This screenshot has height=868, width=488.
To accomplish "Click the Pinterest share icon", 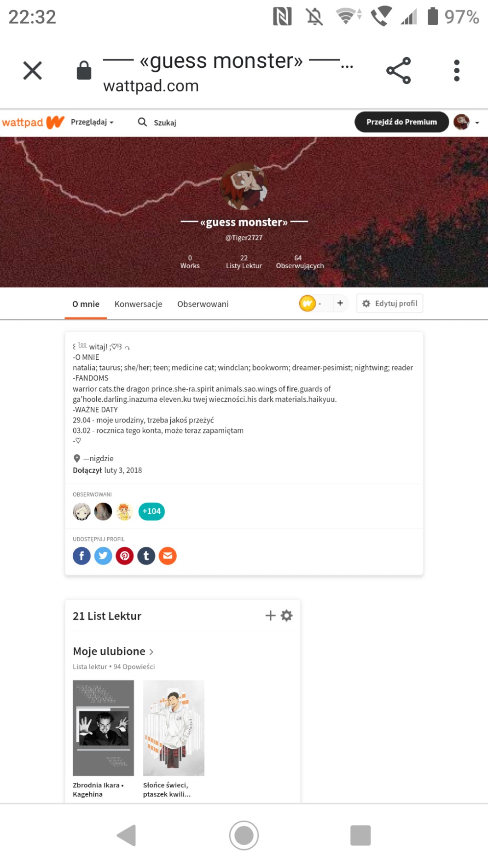I will point(125,556).
